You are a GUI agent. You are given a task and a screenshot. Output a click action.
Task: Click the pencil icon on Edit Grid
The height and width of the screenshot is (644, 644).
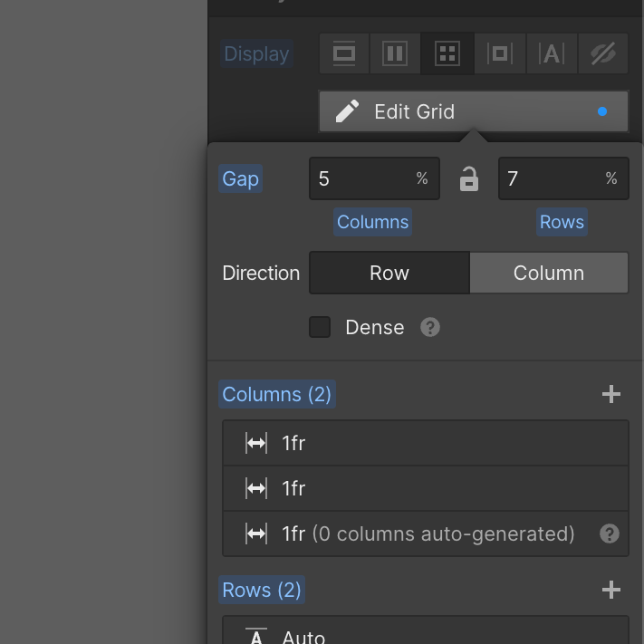pyautogui.click(x=347, y=111)
